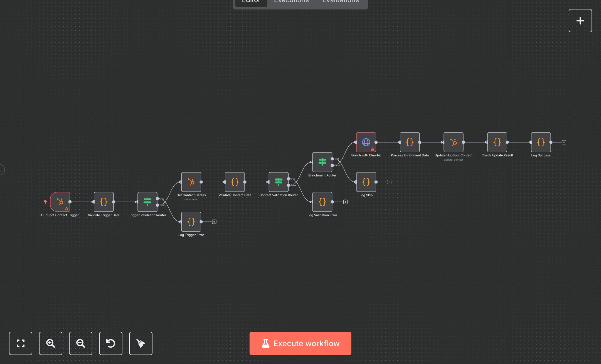This screenshot has width=601, height=364.
Task: Open the add node panel via plus button
Action: (x=580, y=20)
